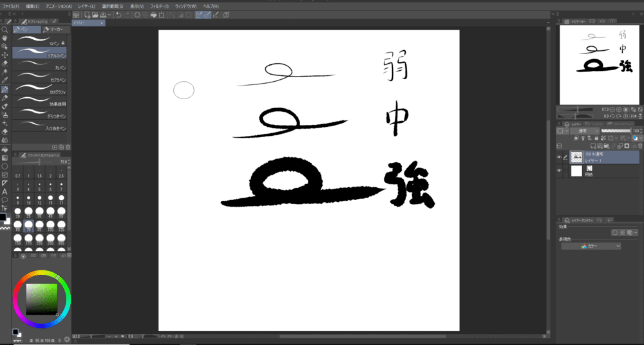Choose the 丸ペン brush

click(39, 65)
